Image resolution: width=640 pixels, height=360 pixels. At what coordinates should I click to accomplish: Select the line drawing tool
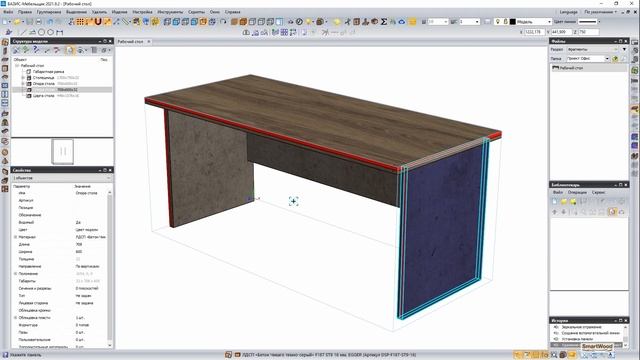click(23, 32)
